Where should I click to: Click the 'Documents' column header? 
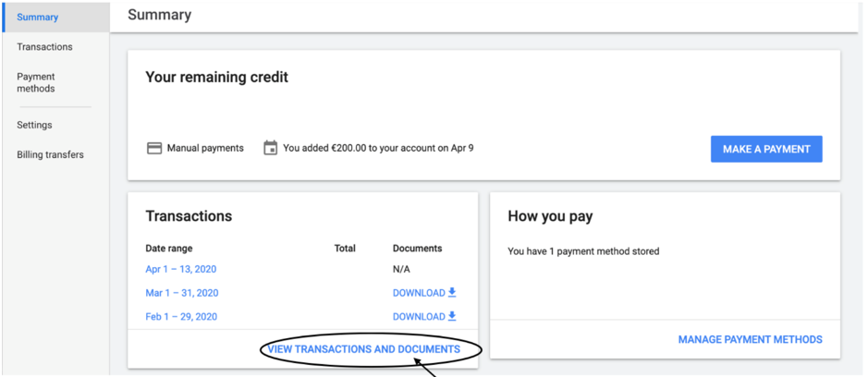pyautogui.click(x=418, y=249)
